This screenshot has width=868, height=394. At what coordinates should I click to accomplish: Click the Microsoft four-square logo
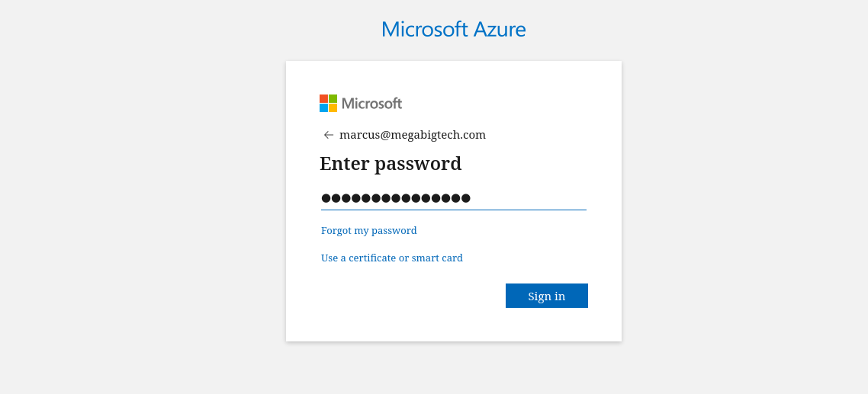tap(328, 104)
